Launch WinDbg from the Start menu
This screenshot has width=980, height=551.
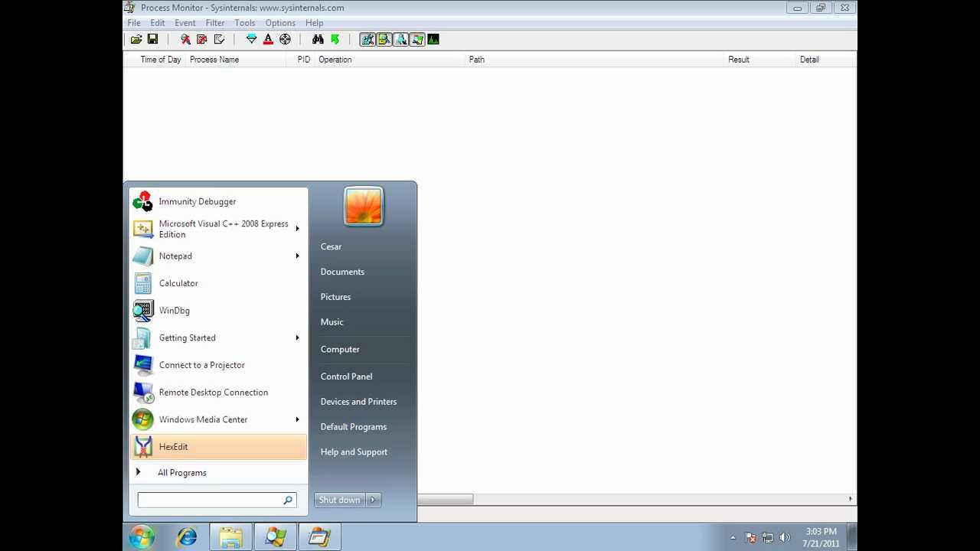point(218,311)
